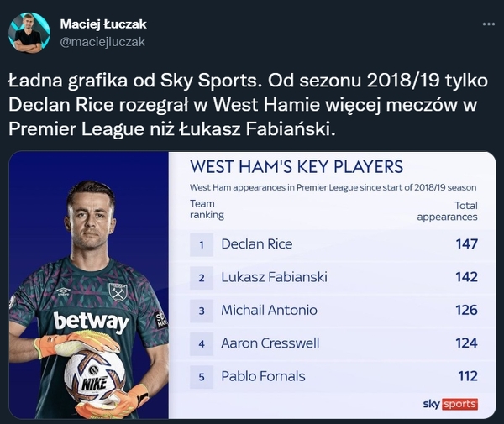
Task: Click the rank 1 number badge
Action: [202, 244]
